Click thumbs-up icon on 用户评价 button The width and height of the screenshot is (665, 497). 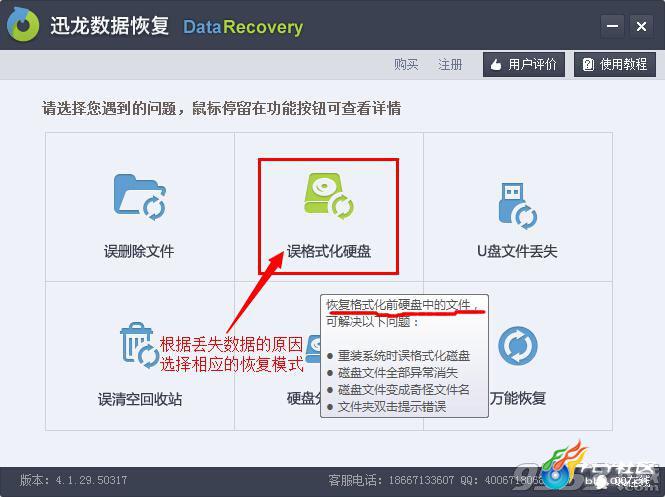coord(496,65)
